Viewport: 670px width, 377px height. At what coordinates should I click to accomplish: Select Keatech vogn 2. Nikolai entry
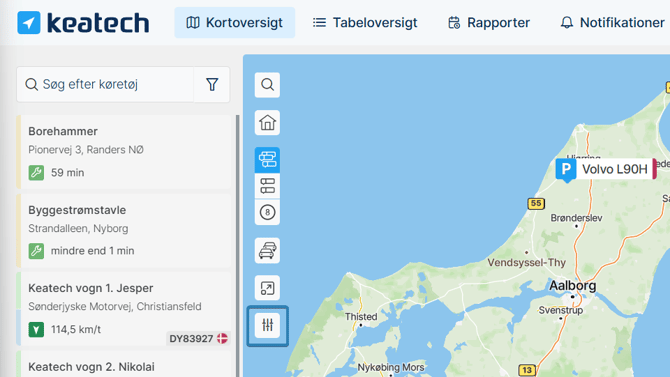[124, 364]
